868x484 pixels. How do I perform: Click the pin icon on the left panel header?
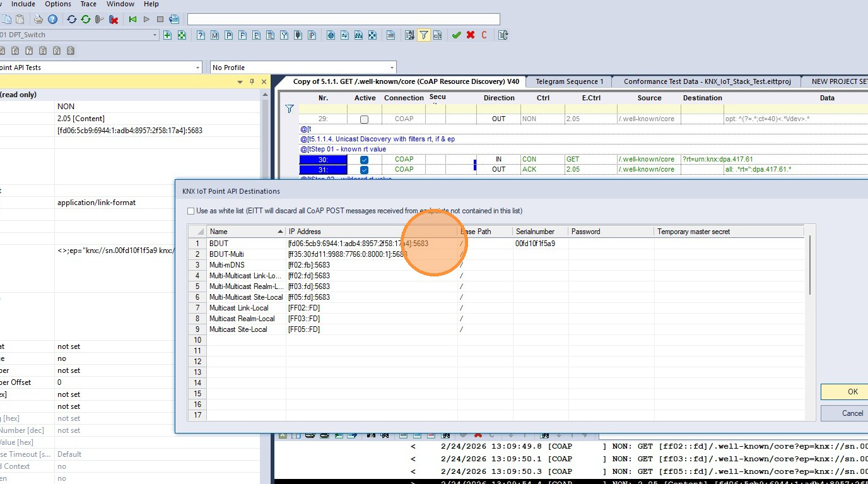[x=252, y=82]
